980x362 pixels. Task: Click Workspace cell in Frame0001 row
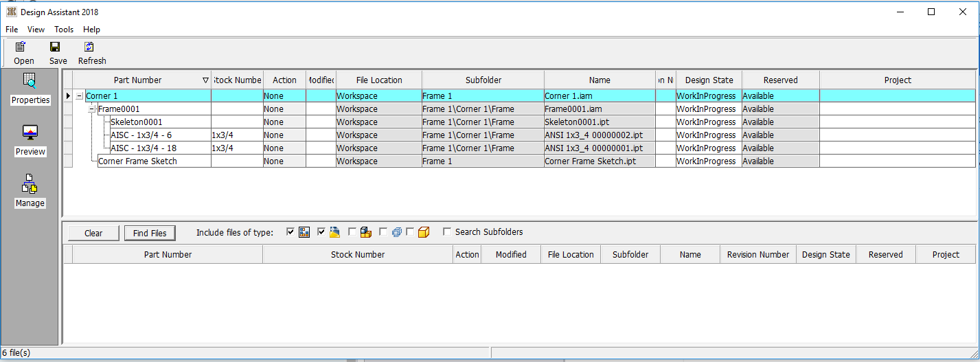pyautogui.click(x=379, y=109)
